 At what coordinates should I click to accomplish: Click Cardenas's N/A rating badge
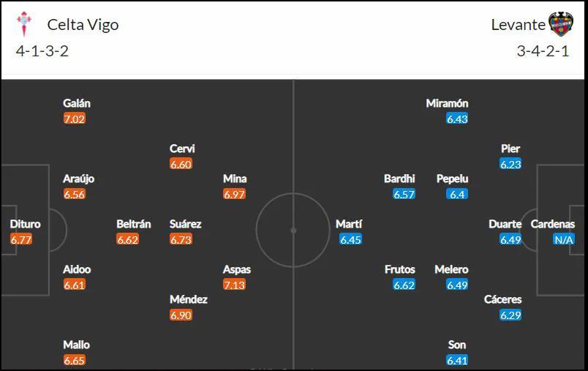[564, 239]
